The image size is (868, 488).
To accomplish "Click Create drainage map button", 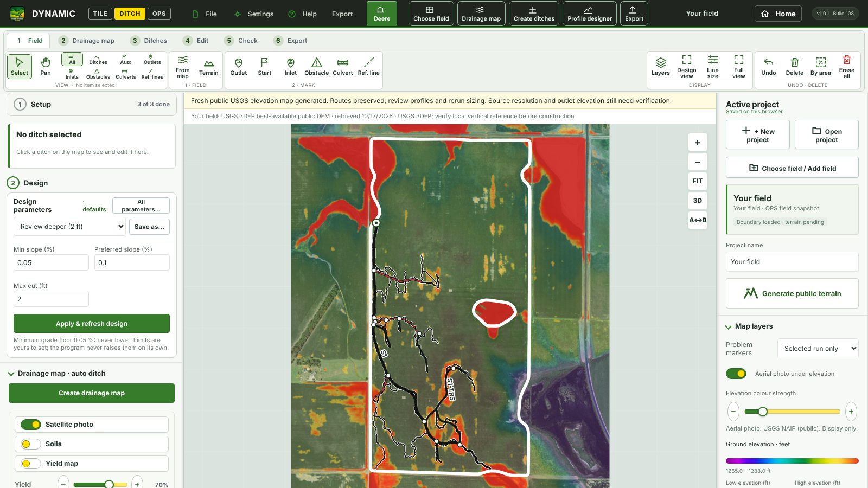I will pos(92,393).
